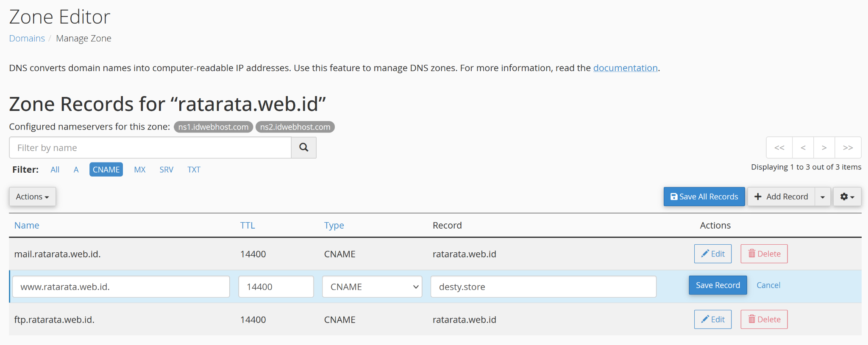Focus the Filter by name field

tap(150, 148)
